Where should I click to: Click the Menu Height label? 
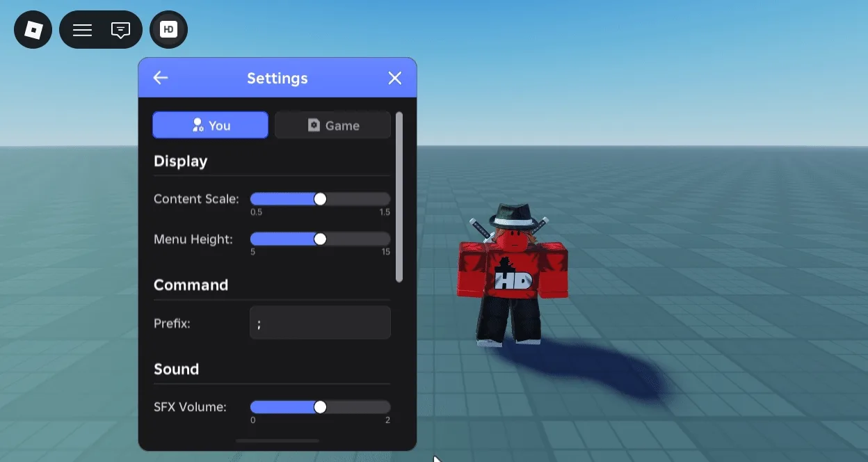[193, 239]
